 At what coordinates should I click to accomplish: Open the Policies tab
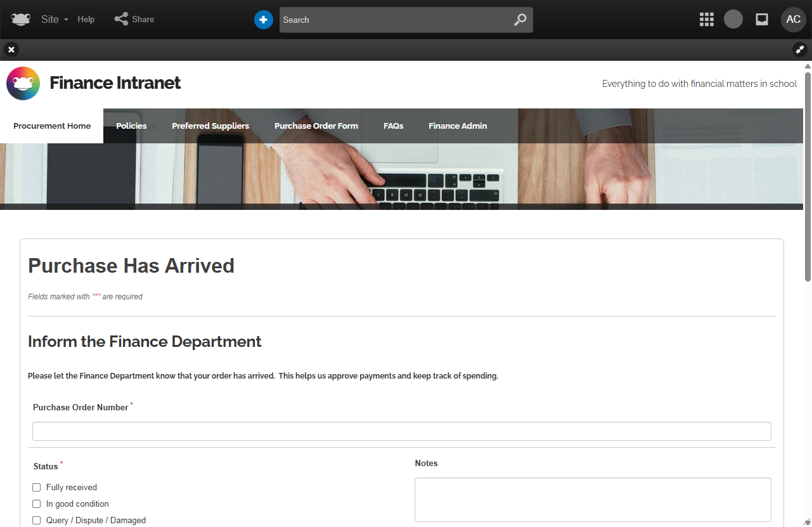pyautogui.click(x=131, y=126)
